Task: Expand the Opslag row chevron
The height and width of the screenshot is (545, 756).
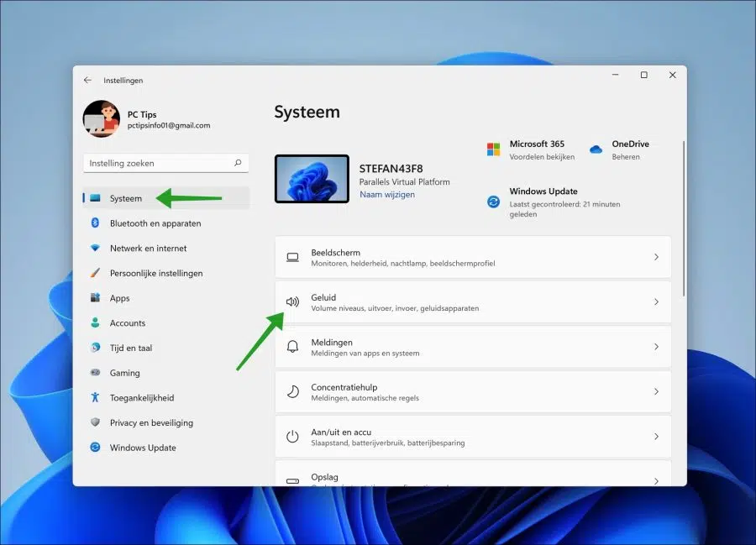Action: click(x=656, y=481)
